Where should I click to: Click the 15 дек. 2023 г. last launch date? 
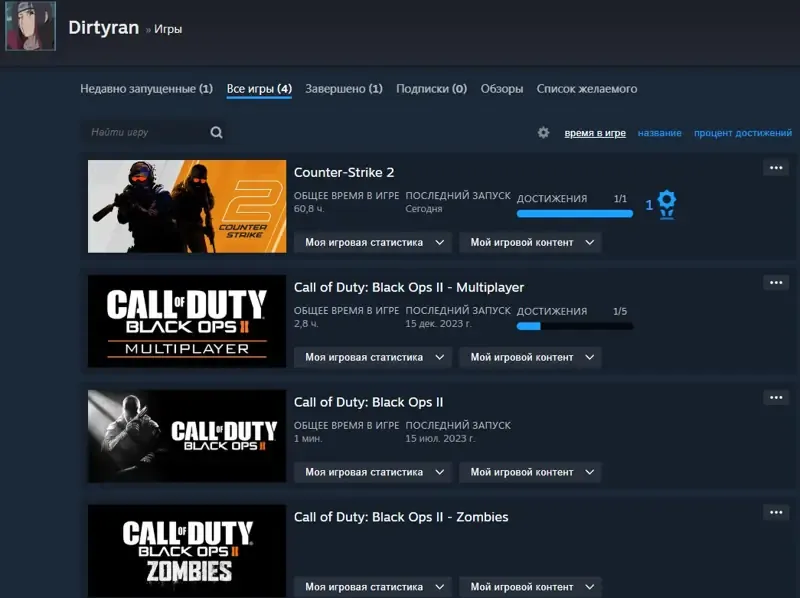click(438, 323)
